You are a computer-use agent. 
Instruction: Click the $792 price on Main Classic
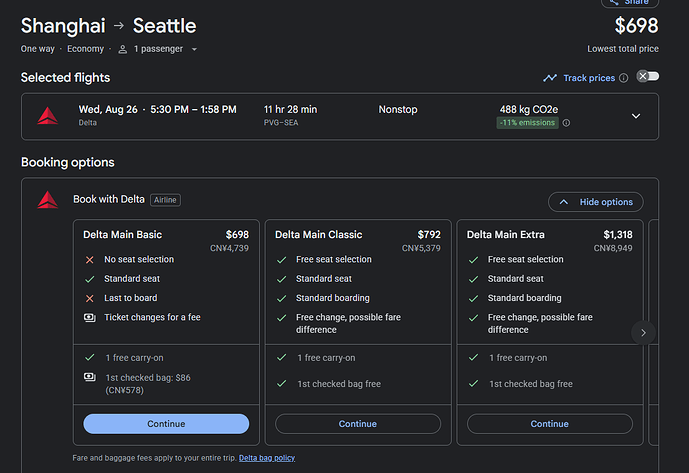[429, 235]
